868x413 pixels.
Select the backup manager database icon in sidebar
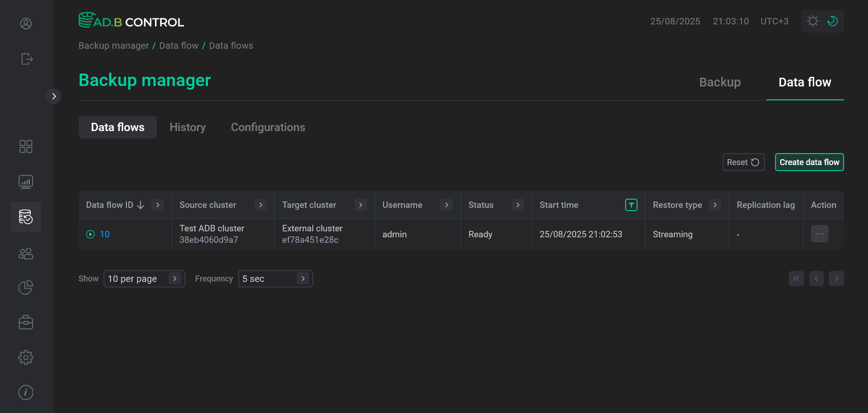tap(26, 217)
